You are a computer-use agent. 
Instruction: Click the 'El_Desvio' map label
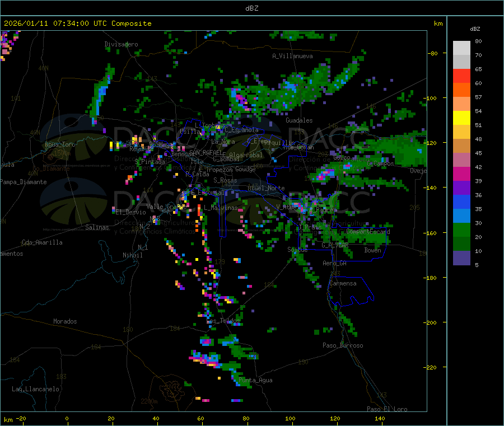pyautogui.click(x=130, y=212)
